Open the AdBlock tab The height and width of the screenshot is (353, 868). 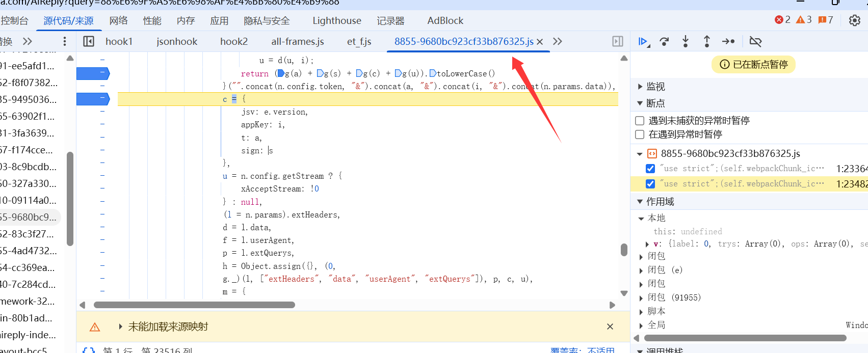tap(445, 20)
